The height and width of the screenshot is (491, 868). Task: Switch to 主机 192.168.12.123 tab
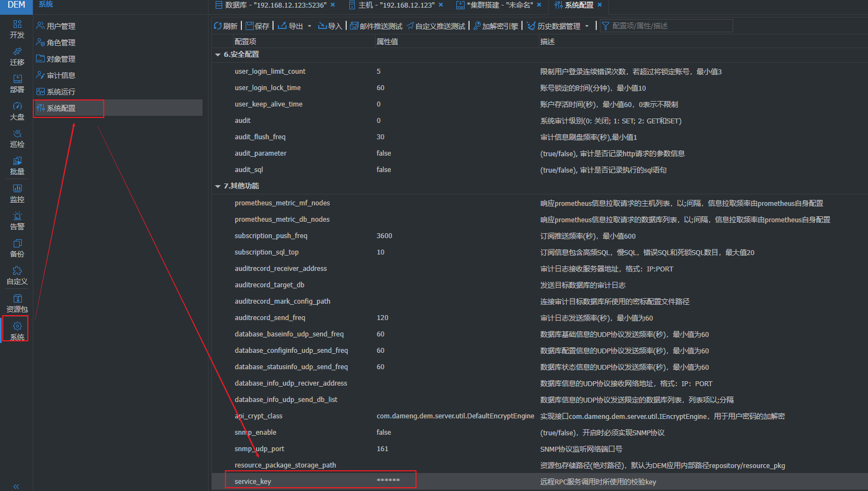coord(391,5)
